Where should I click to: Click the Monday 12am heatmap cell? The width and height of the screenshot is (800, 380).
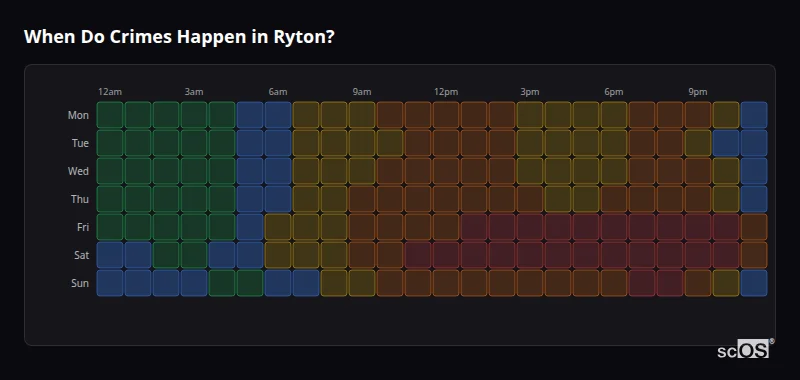click(x=110, y=115)
